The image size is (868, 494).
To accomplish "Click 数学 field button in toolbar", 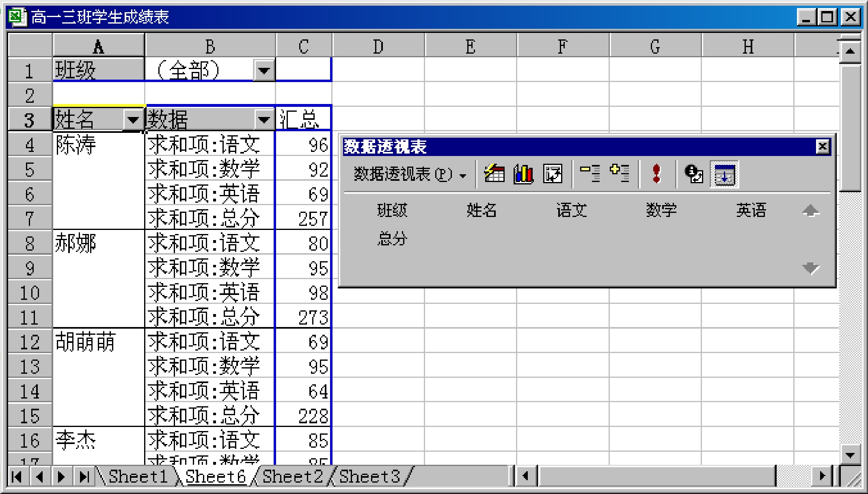I will pos(661,210).
